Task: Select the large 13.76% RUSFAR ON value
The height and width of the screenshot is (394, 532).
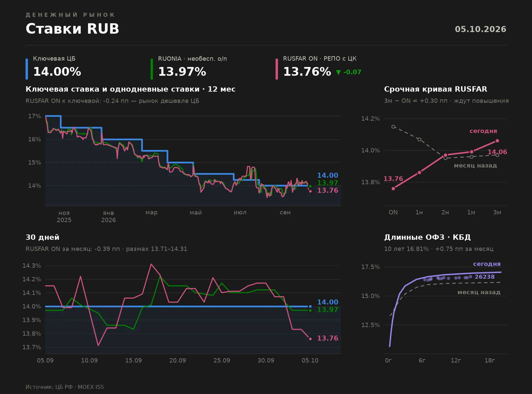Action: click(307, 72)
